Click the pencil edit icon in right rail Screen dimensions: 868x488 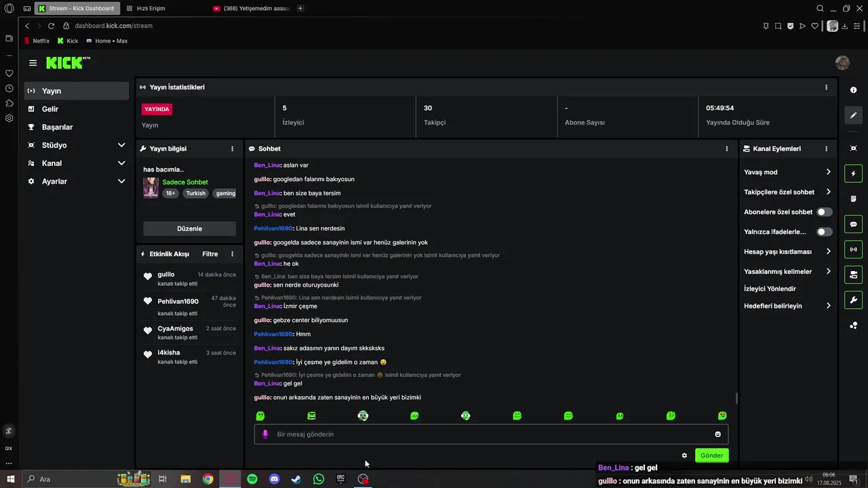click(853, 115)
